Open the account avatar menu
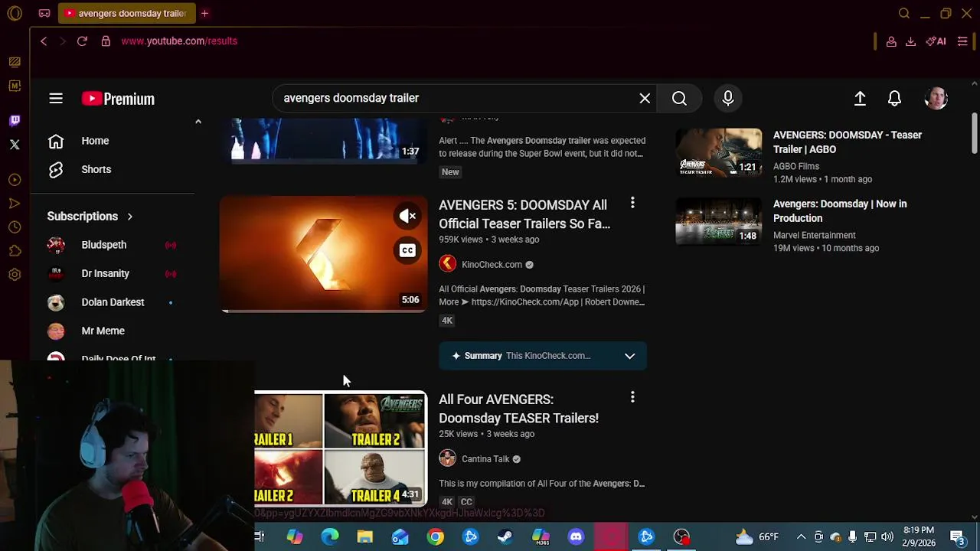980x551 pixels. point(936,98)
